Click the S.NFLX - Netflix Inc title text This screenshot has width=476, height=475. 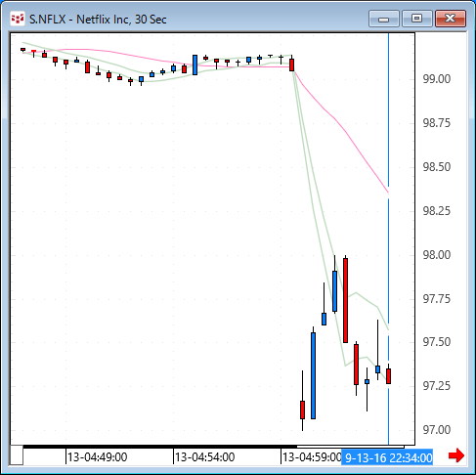[x=98, y=20]
